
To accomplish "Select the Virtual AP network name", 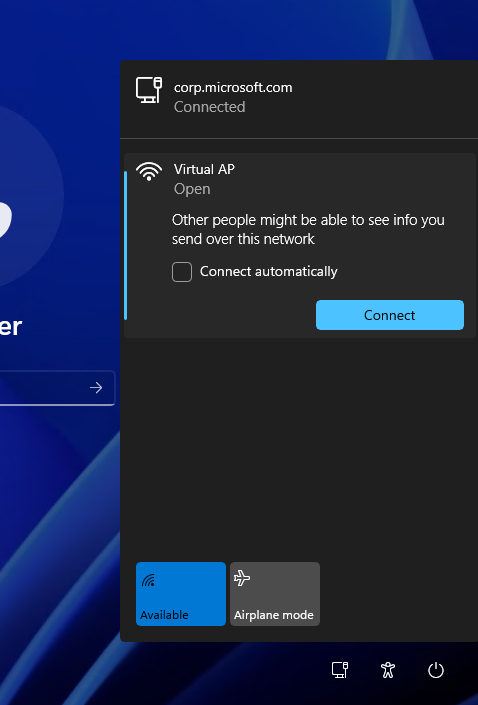I will [x=204, y=170].
